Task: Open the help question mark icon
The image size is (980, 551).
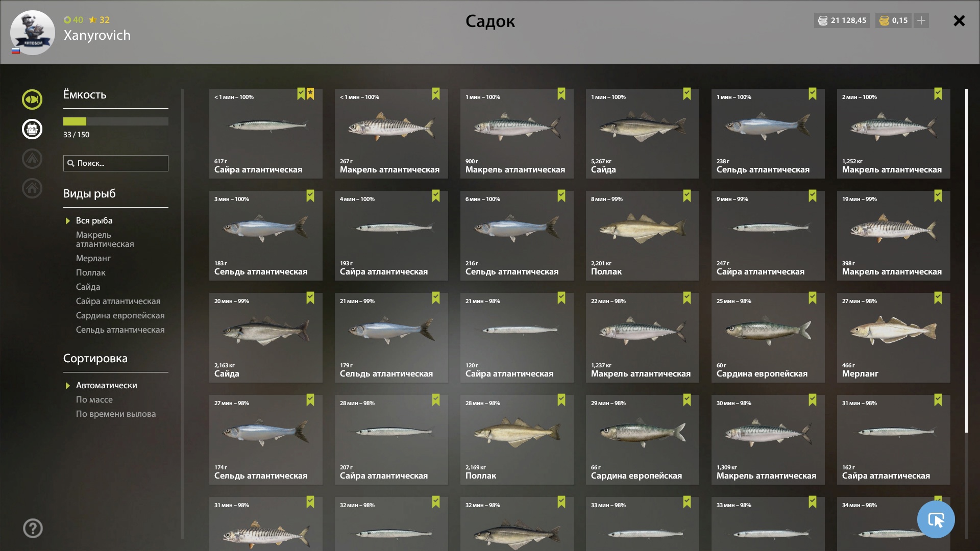Action: [x=33, y=528]
